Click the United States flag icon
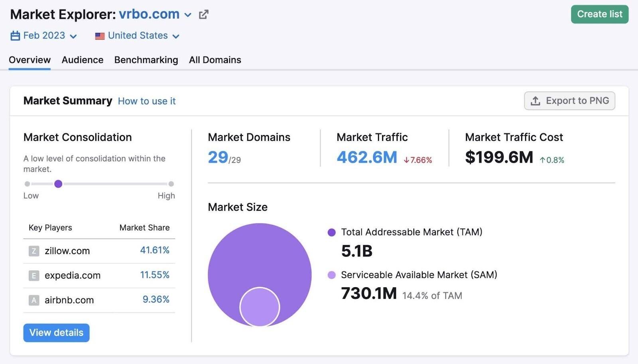Viewport: 638px width, 364px height. [100, 36]
